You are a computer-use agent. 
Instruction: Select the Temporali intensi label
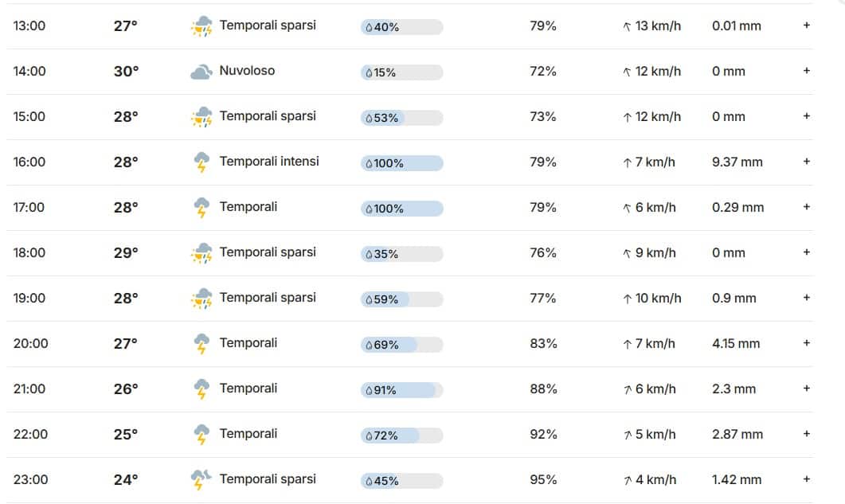point(269,161)
